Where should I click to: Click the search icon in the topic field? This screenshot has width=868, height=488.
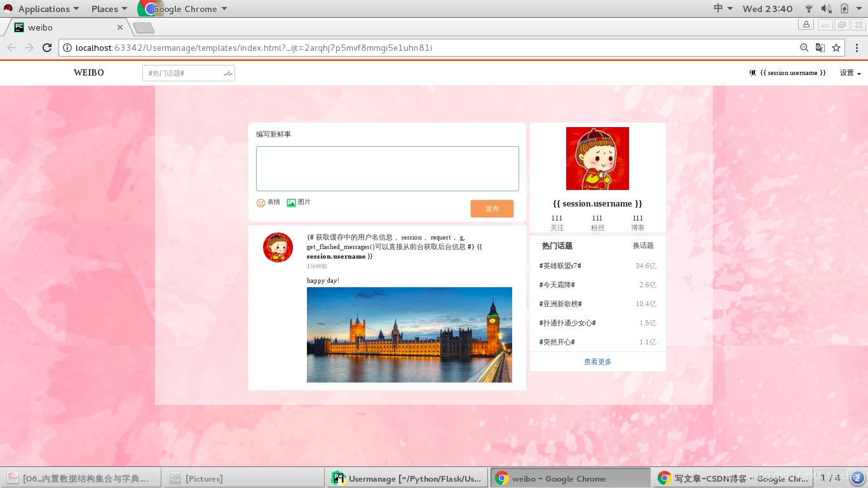click(228, 74)
